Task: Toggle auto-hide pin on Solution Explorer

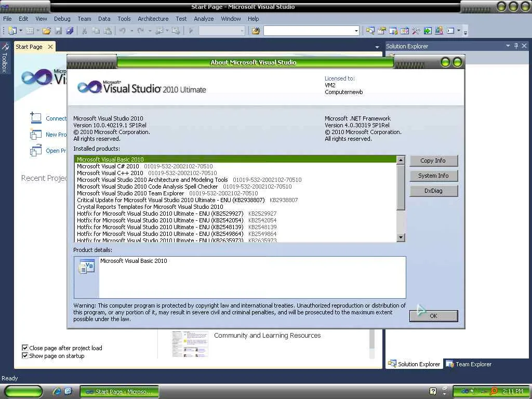Action: click(516, 46)
